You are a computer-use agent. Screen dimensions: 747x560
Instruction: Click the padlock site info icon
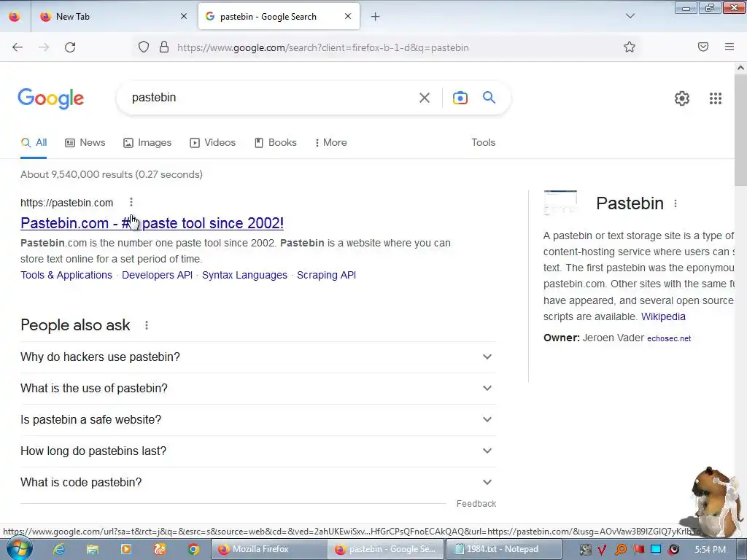[x=164, y=47]
